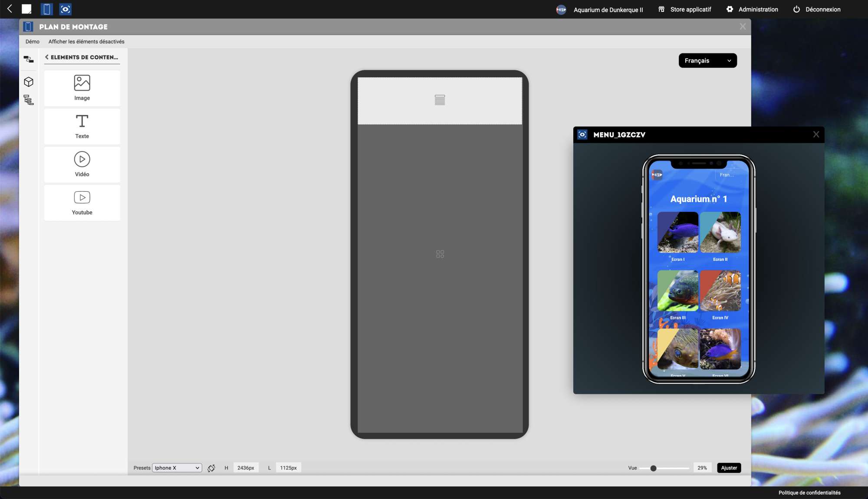Add a Texte content element
The height and width of the screenshot is (499, 868).
click(82, 126)
